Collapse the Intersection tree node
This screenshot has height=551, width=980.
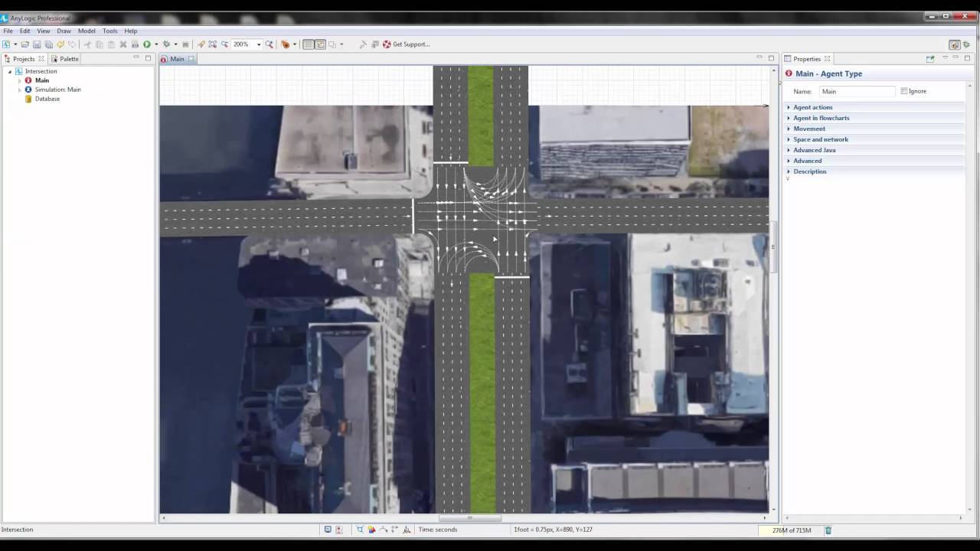pos(11,71)
